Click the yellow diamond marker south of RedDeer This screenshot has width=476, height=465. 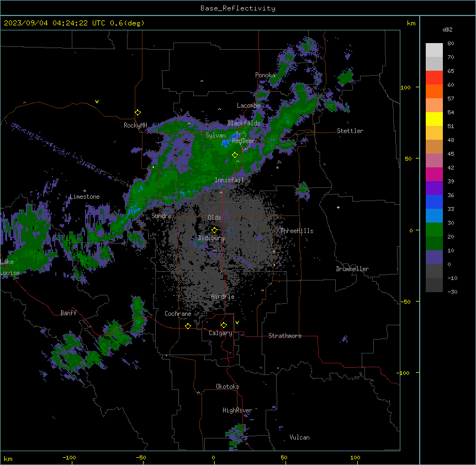[x=235, y=155]
